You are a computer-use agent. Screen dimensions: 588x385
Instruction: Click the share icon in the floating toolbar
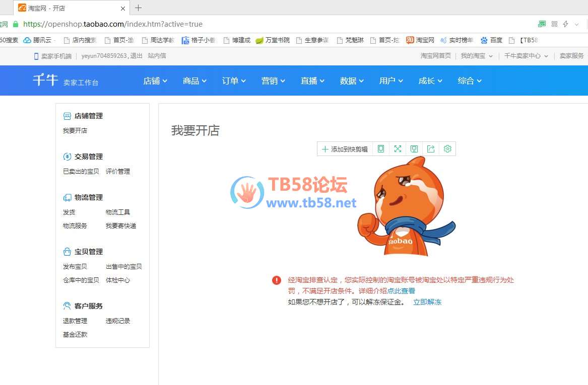(431, 148)
